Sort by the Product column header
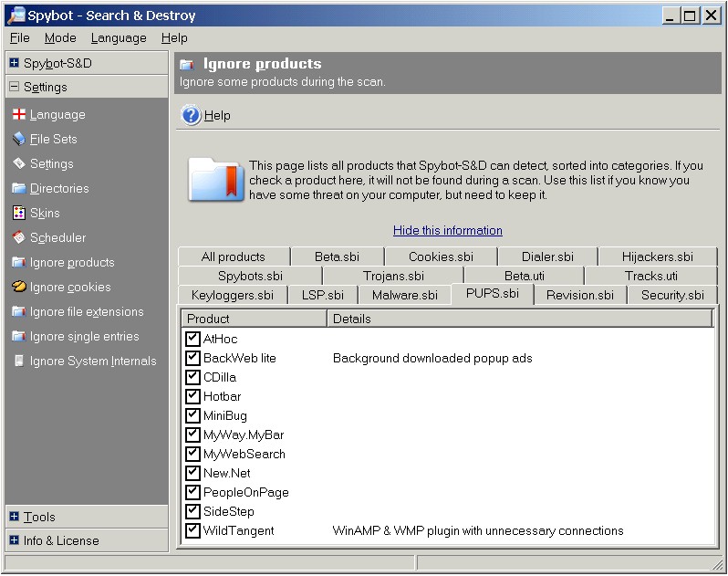This screenshot has width=728, height=576. (254, 319)
